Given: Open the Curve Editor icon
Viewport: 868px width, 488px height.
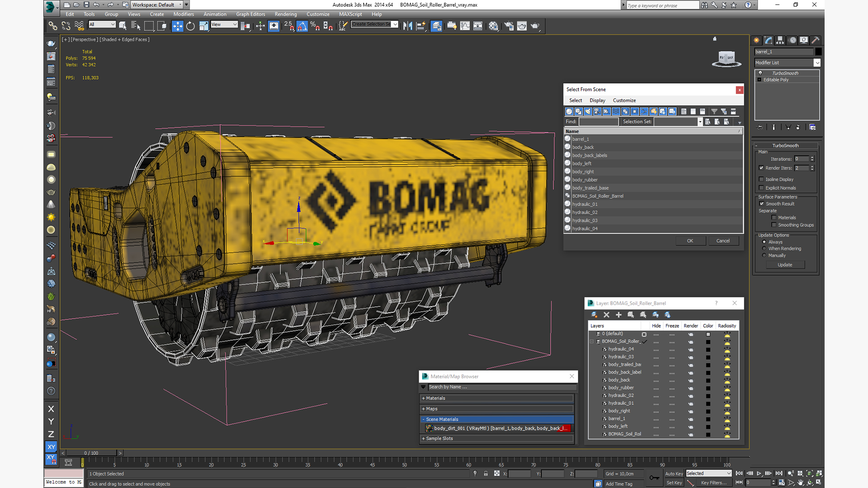Looking at the screenshot, I should tap(465, 26).
